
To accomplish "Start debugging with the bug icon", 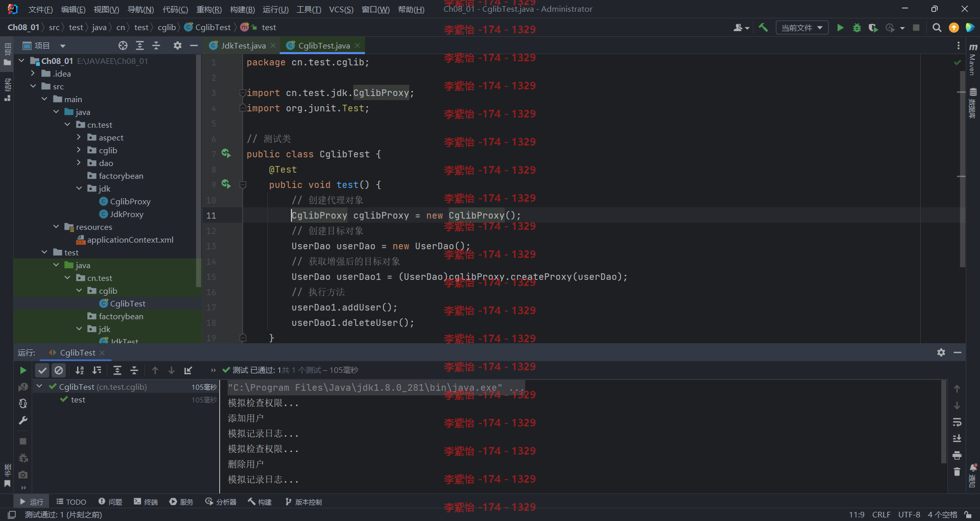I will 857,28.
